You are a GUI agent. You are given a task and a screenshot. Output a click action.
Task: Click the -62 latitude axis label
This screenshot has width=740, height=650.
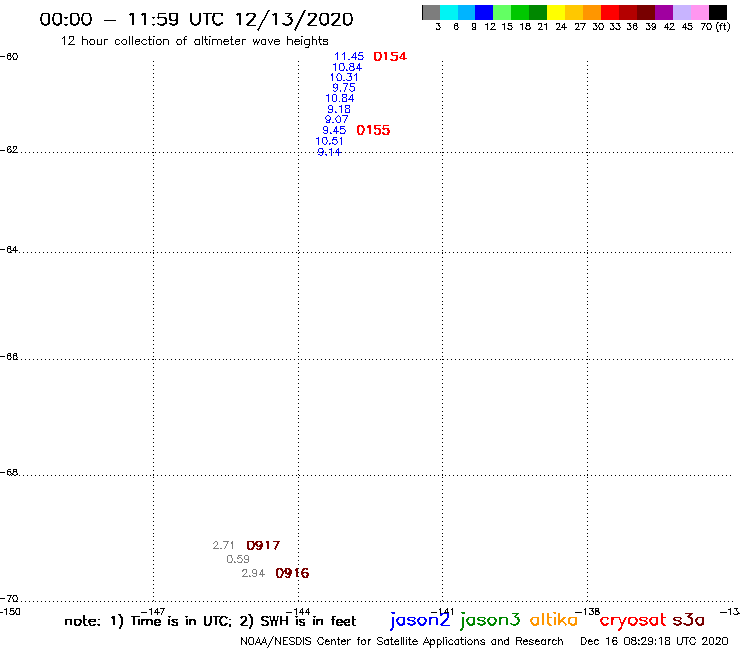pyautogui.click(x=9, y=150)
